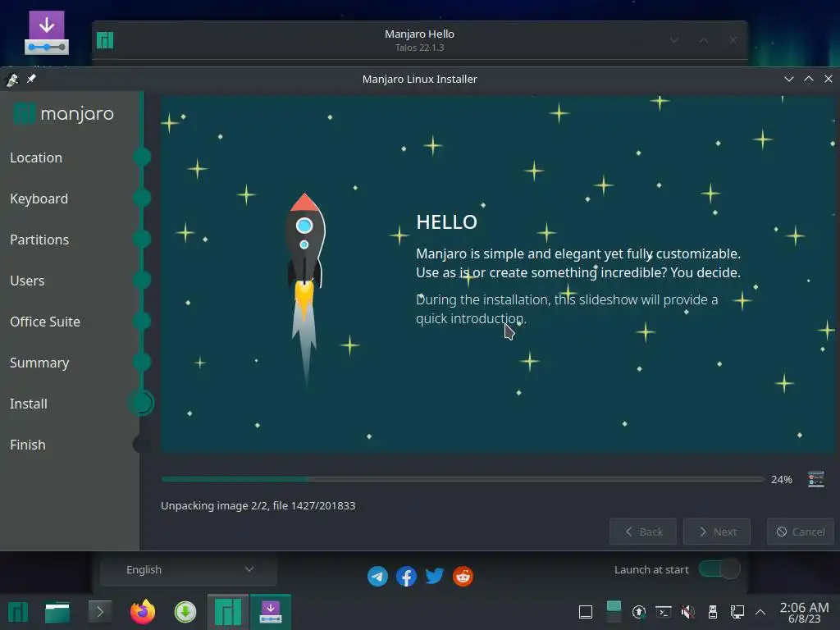Screen dimensions: 840x630
Task: Click the Install to disk desktop icon
Action: [47, 33]
